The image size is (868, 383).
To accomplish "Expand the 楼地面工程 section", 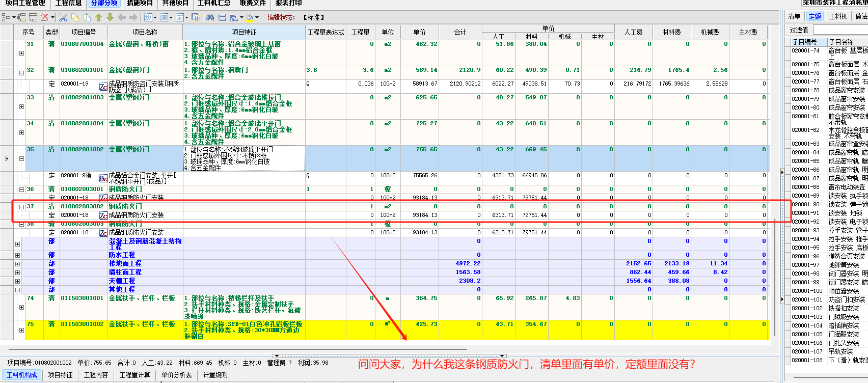I will [x=17, y=264].
